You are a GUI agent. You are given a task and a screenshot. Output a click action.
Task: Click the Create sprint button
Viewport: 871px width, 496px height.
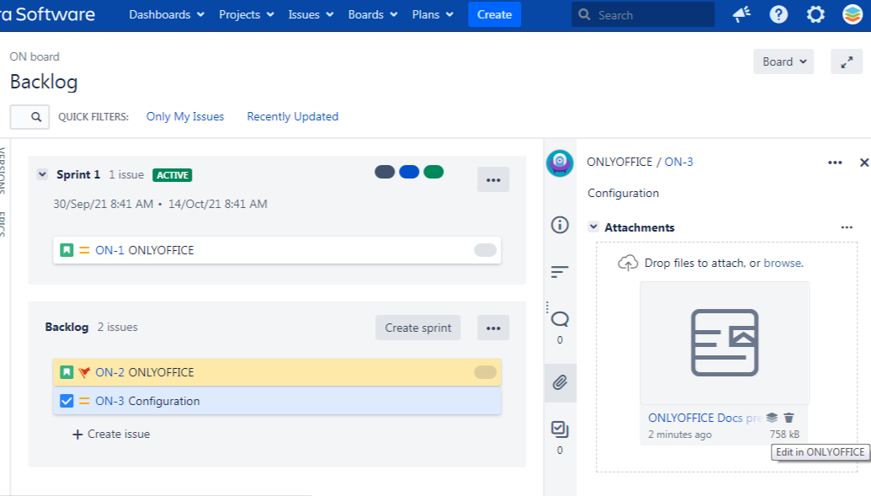coord(418,328)
